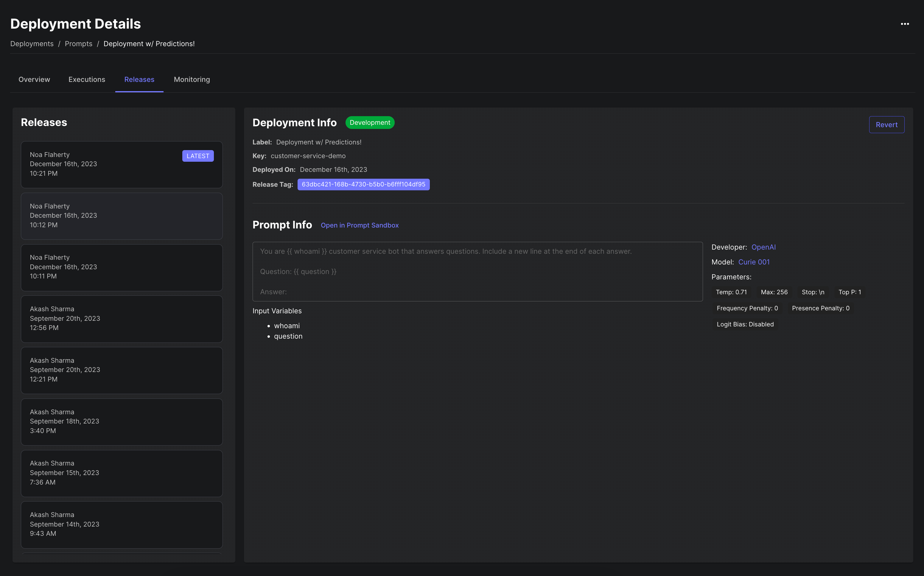Open Noa Flaherty release at 10:11 PM
The height and width of the screenshot is (576, 924).
(122, 267)
